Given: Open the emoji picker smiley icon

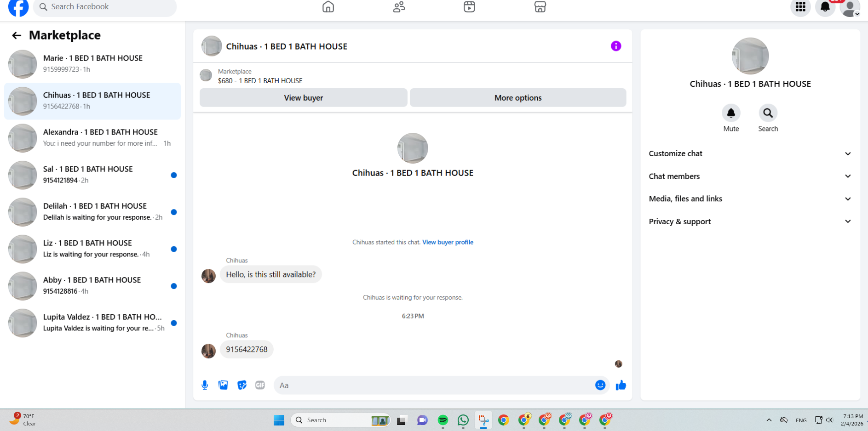Looking at the screenshot, I should [600, 385].
